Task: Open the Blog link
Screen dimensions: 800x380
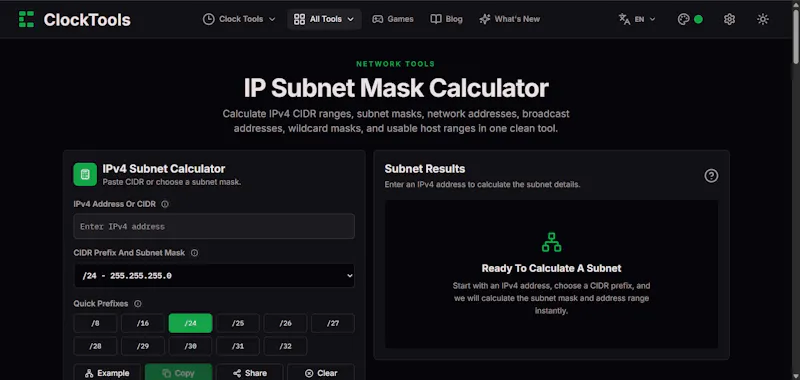Action: pos(446,19)
